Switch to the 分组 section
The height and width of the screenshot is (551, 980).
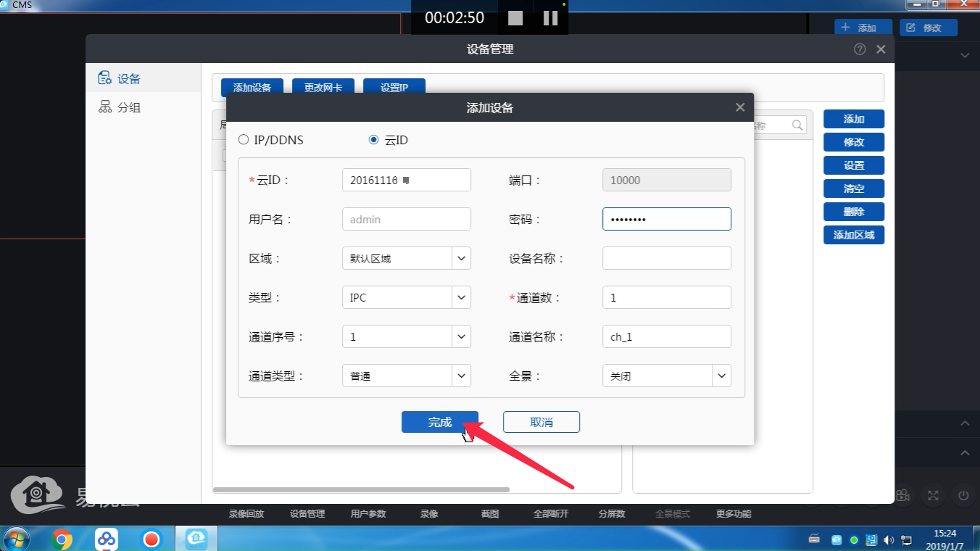(143, 107)
